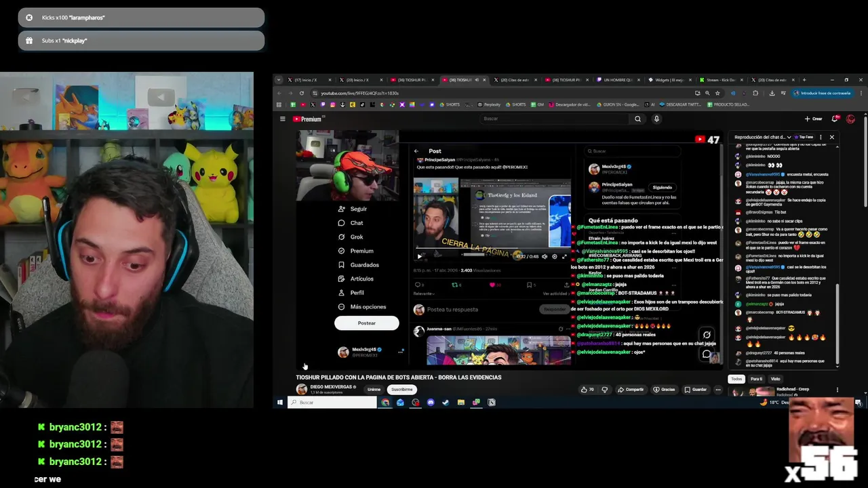The height and width of the screenshot is (488, 868).
Task: Open the Windows Start menu
Action: (279, 403)
